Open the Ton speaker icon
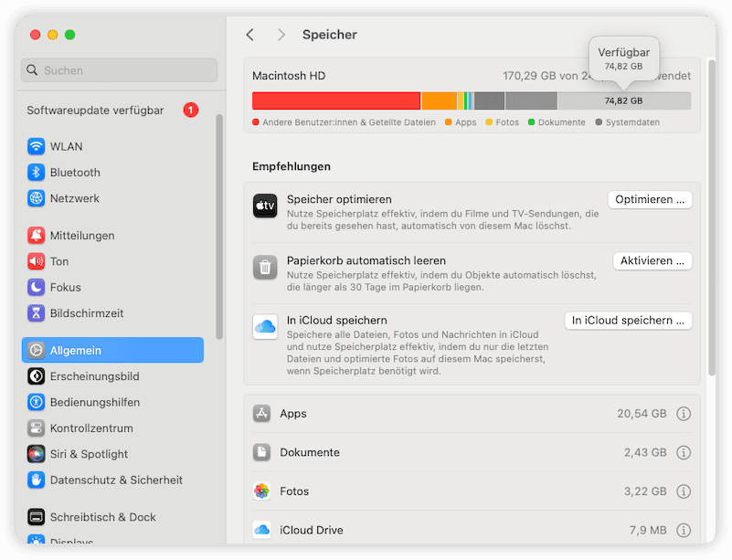Viewport: 732px width, 560px height. coord(36,261)
